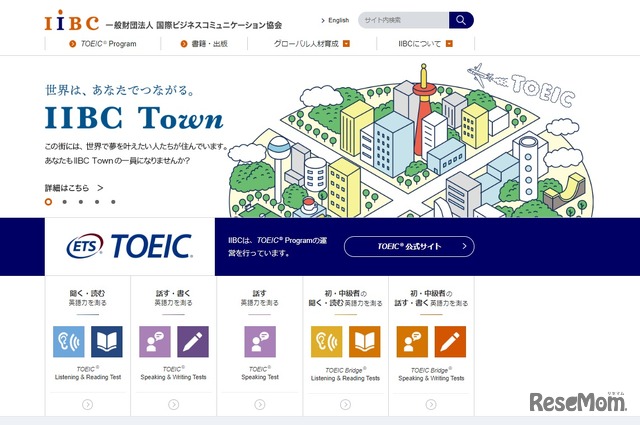
Task: Click the IIBCは、TOEIC Programの運営 text
Action: point(278,247)
